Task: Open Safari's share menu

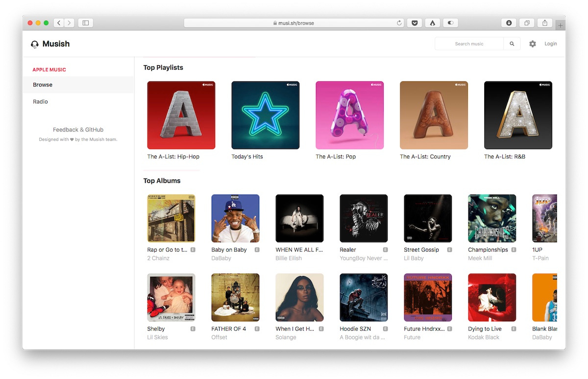Action: (x=545, y=23)
